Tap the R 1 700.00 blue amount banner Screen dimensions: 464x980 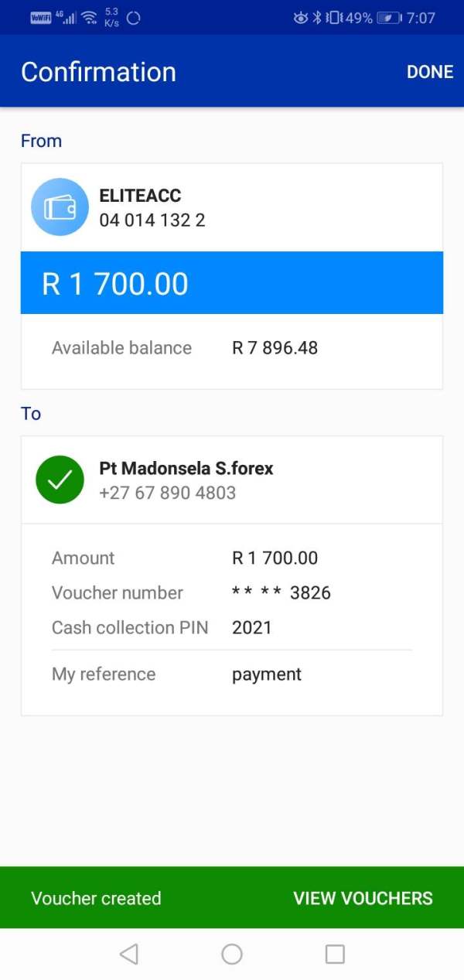click(x=232, y=282)
